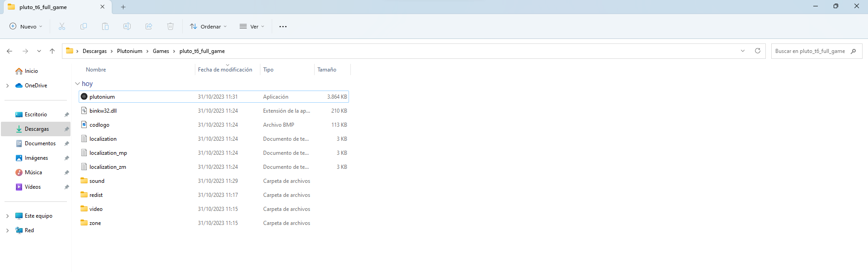Image resolution: width=868 pixels, height=272 pixels.
Task: Click the Inicio home icon
Action: 19,71
